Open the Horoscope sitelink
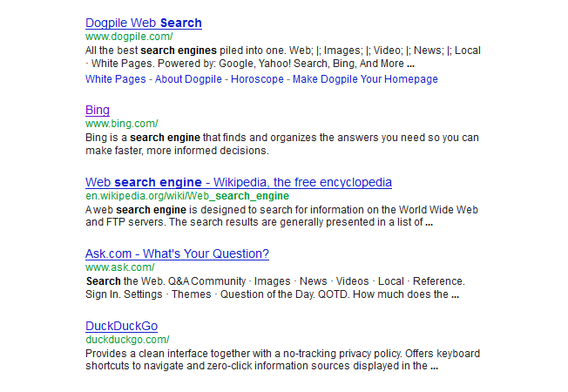 click(258, 79)
